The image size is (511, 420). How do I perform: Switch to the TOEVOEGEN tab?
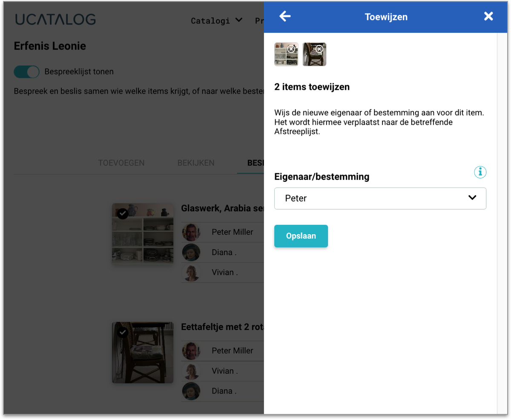click(121, 163)
